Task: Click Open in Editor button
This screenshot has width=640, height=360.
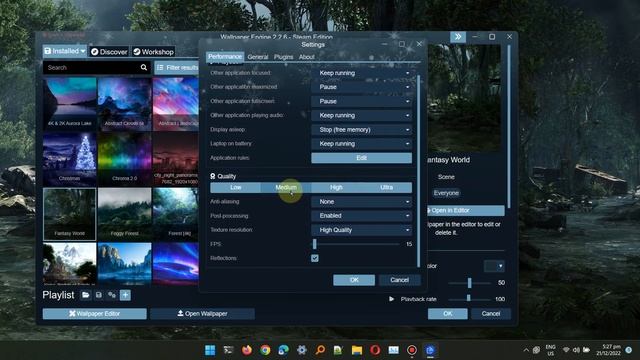Action: click(x=465, y=210)
